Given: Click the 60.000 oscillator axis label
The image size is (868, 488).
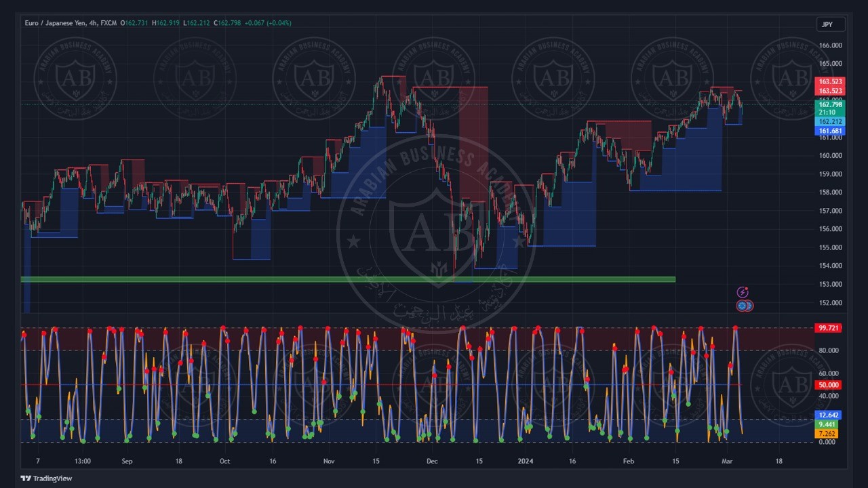Looking at the screenshot, I should [x=828, y=373].
